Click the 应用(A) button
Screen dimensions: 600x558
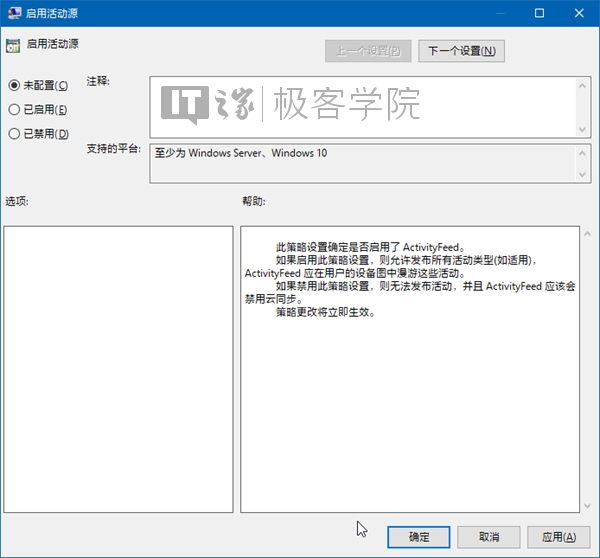[x=559, y=537]
